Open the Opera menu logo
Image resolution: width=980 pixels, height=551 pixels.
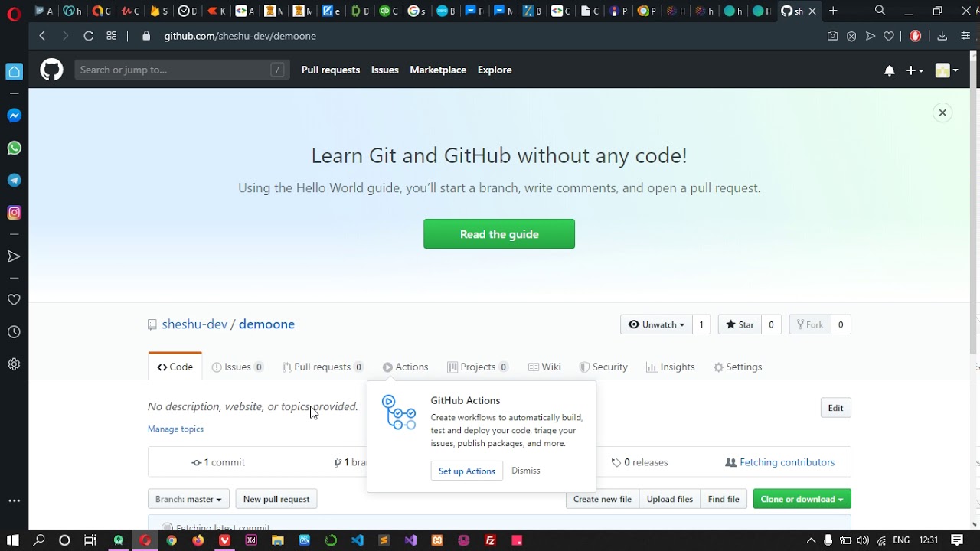click(x=14, y=14)
